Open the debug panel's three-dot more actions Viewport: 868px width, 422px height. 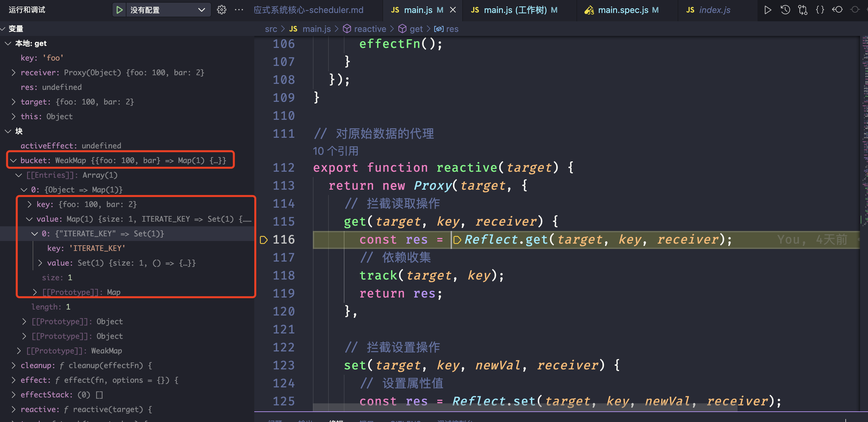pos(239,10)
